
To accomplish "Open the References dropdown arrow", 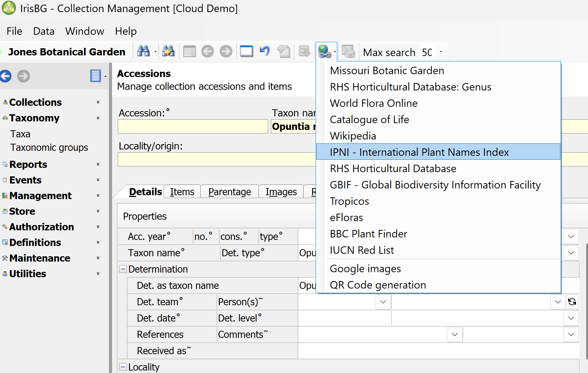I will pos(455,334).
